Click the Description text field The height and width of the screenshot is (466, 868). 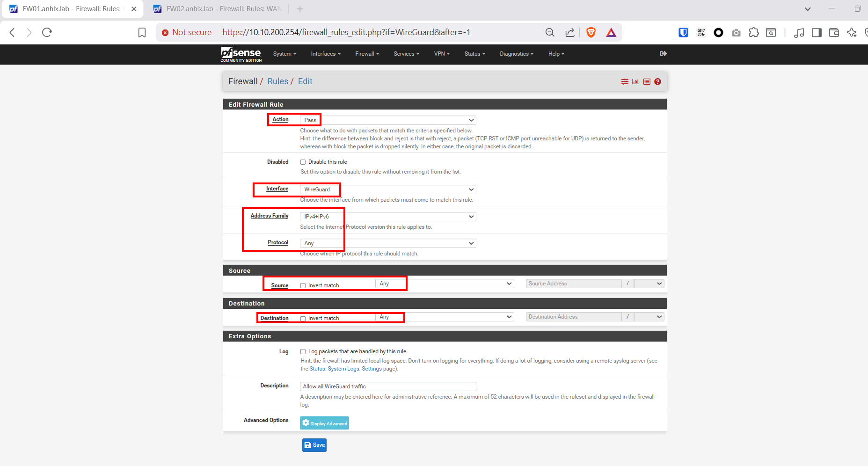387,386
